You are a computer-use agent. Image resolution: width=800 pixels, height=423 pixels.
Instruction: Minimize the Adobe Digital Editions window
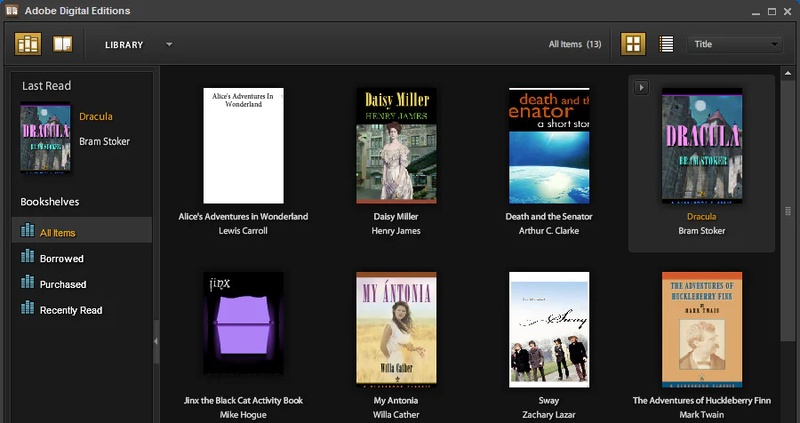click(756, 12)
